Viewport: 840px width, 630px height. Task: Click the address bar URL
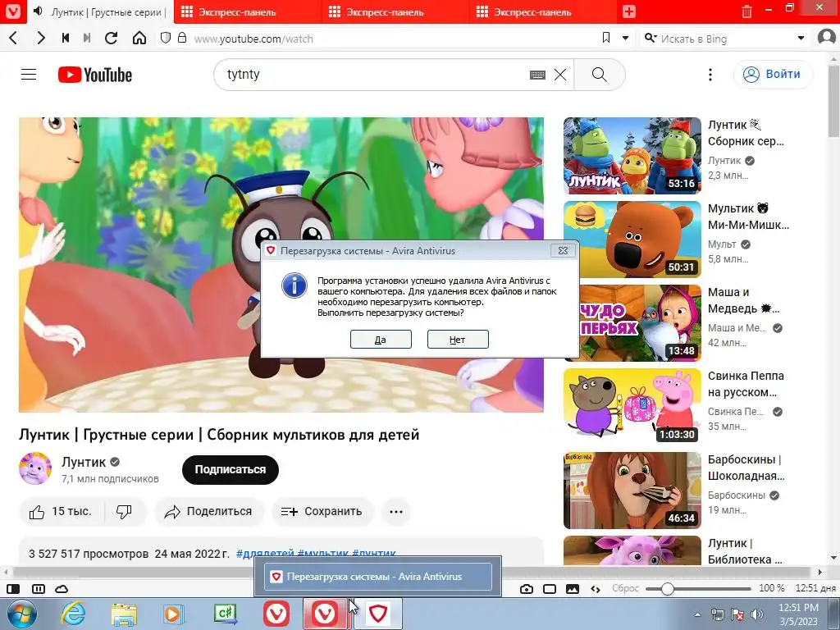(x=253, y=39)
